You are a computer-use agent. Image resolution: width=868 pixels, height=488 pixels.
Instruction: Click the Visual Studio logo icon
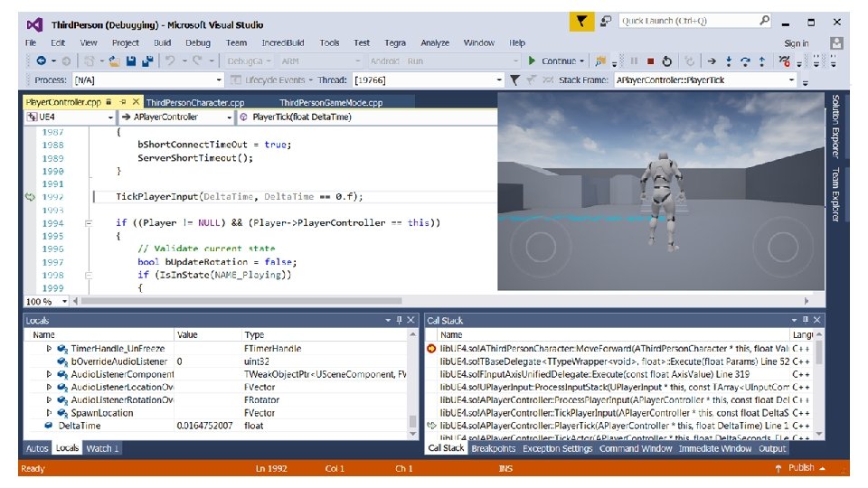(34, 24)
